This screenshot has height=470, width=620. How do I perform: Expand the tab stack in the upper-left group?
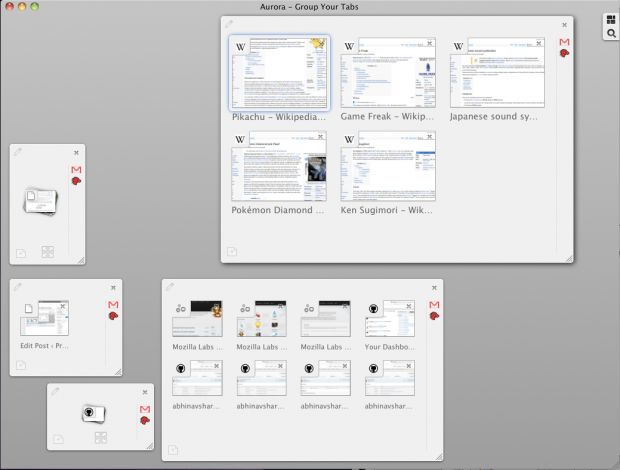click(x=47, y=252)
